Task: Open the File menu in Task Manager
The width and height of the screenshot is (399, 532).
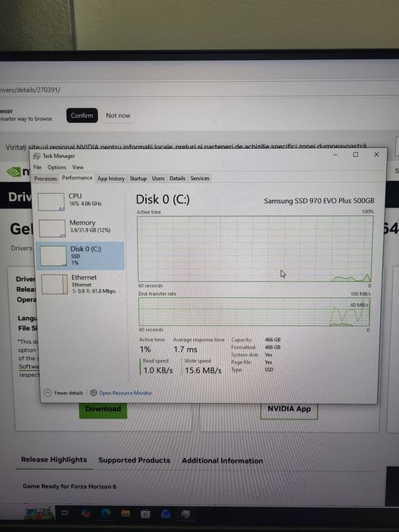Action: [x=37, y=167]
